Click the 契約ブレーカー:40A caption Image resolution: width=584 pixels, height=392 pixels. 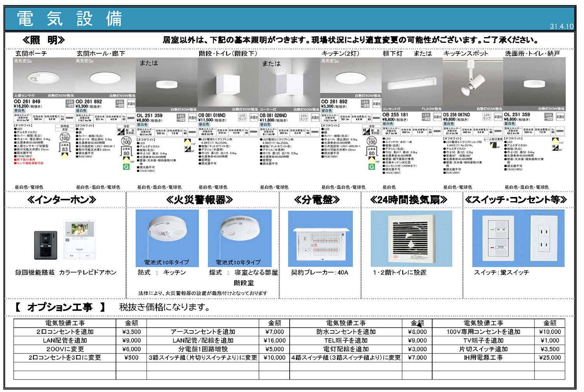point(320,272)
